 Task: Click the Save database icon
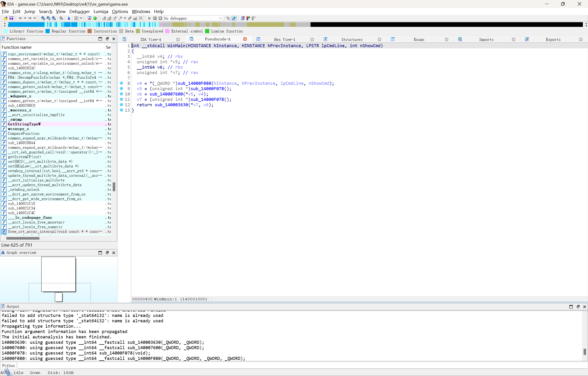coord(11,18)
